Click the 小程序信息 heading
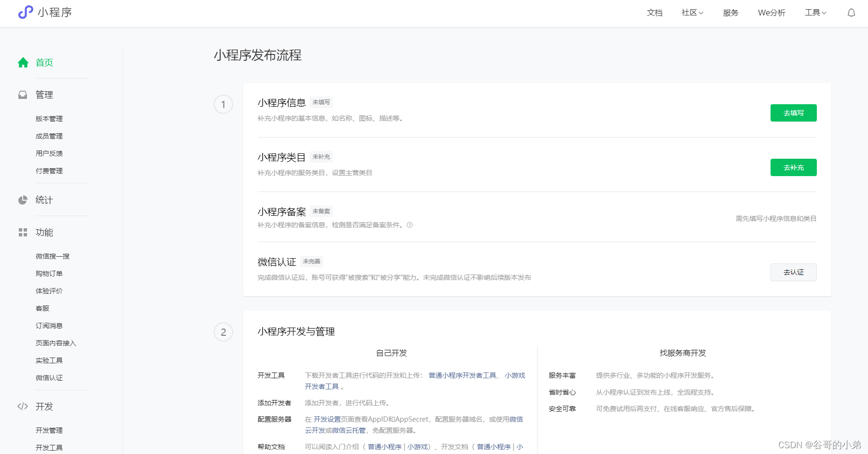The image size is (868, 454). click(x=282, y=103)
